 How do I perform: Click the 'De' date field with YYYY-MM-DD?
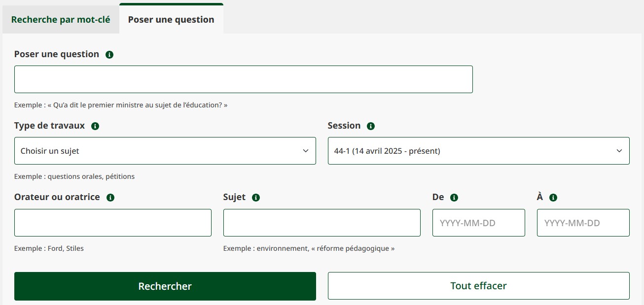pyautogui.click(x=478, y=222)
